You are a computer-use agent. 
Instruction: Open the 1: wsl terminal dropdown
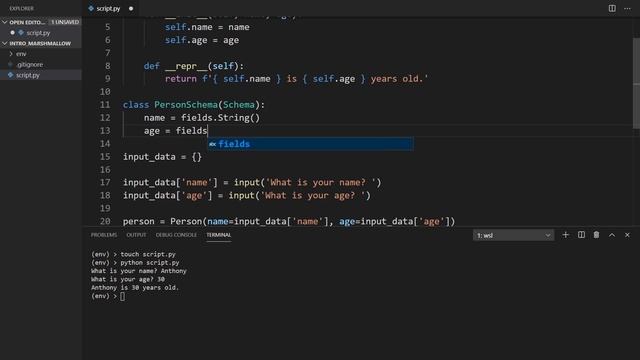pos(513,236)
